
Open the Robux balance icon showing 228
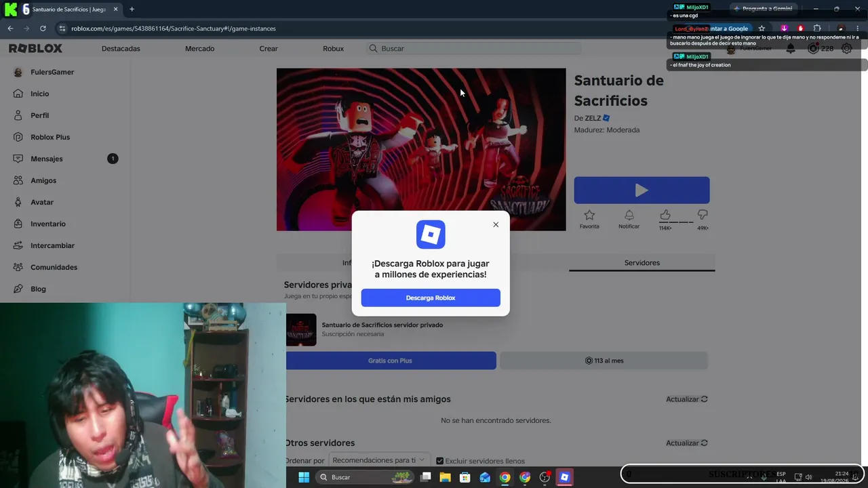[813, 49]
